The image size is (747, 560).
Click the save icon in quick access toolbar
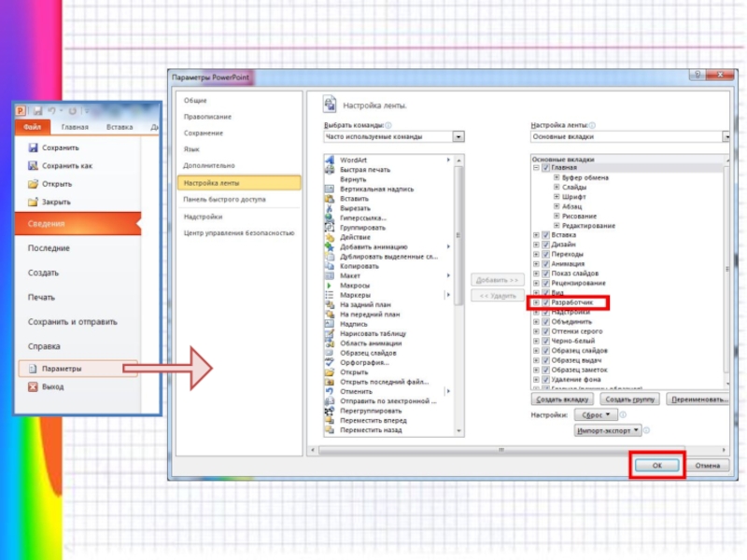click(37, 111)
